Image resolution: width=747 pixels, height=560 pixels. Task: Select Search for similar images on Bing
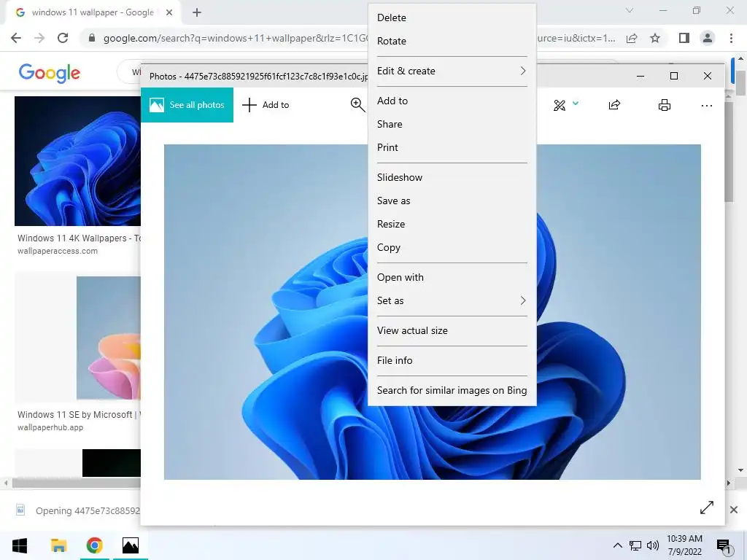[x=452, y=390]
